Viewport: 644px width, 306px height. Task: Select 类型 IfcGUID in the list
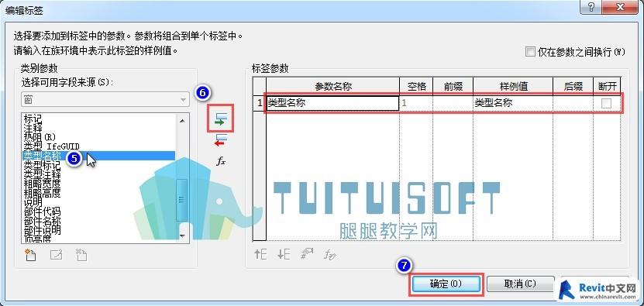(x=52, y=146)
